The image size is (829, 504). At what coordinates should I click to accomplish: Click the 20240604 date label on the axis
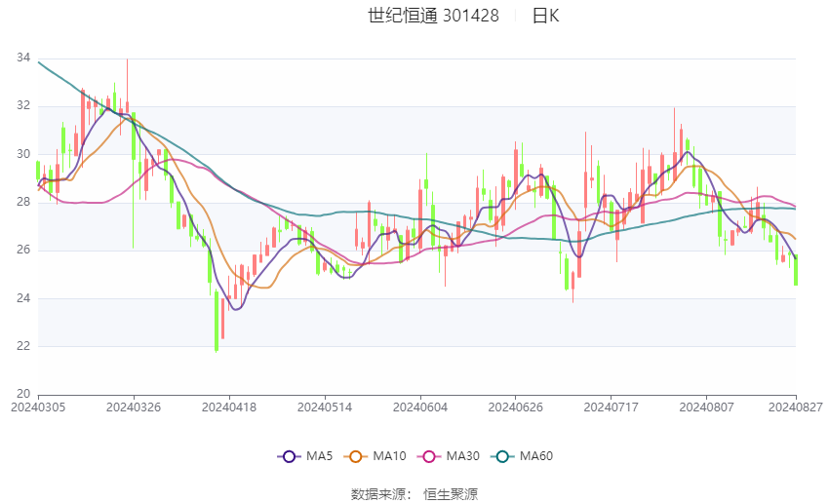point(420,407)
